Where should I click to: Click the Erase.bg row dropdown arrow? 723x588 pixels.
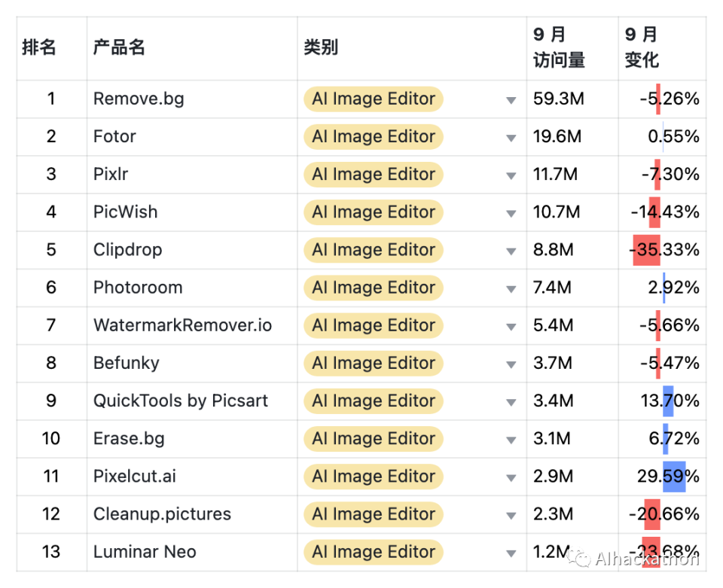pos(511,440)
